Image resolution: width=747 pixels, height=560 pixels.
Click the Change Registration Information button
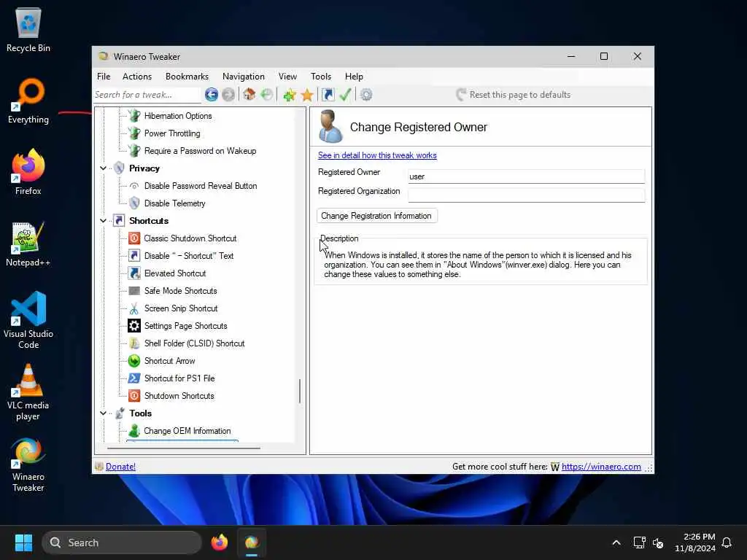[x=376, y=216]
